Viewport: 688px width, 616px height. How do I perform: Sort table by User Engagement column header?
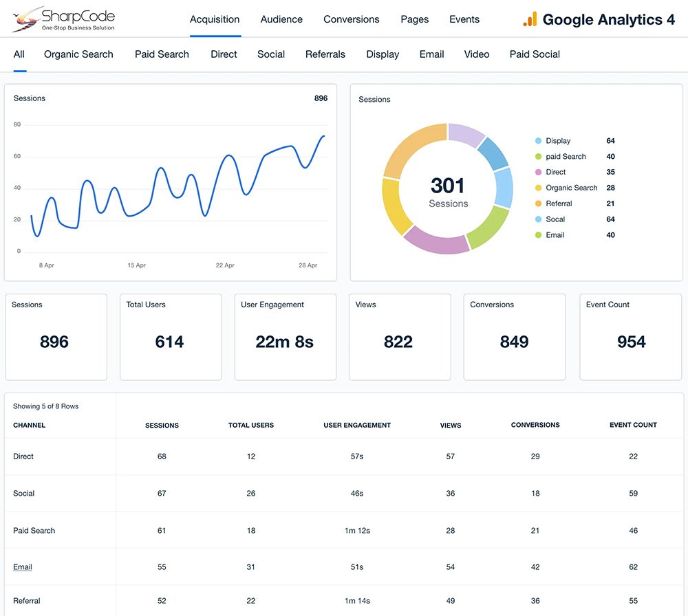click(357, 426)
